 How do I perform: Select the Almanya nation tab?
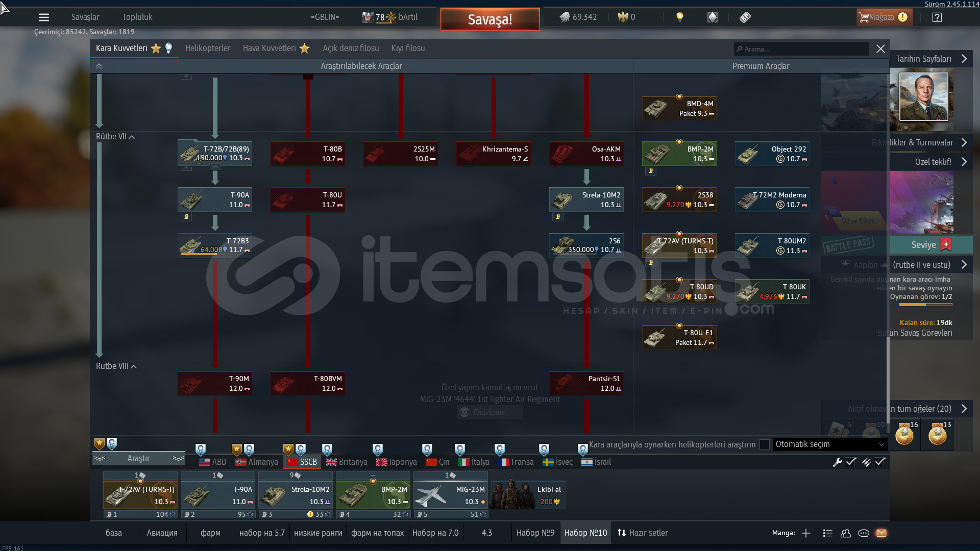[257, 462]
